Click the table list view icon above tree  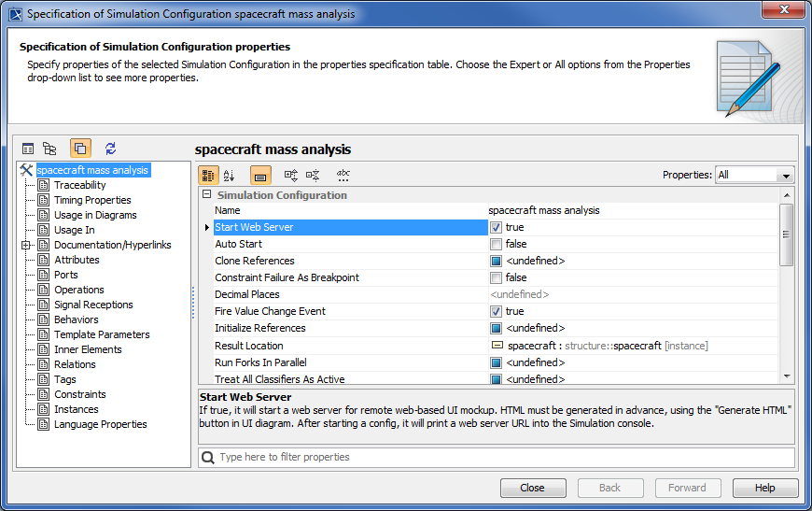pyautogui.click(x=28, y=148)
